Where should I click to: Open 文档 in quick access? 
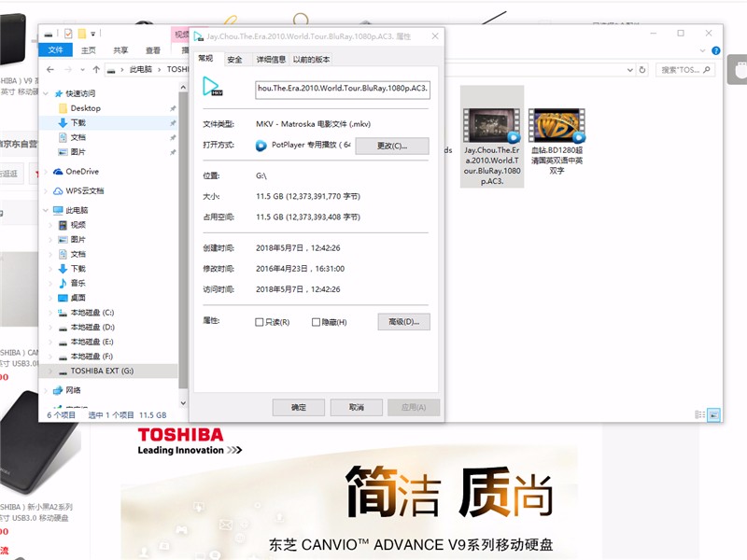pos(78,137)
